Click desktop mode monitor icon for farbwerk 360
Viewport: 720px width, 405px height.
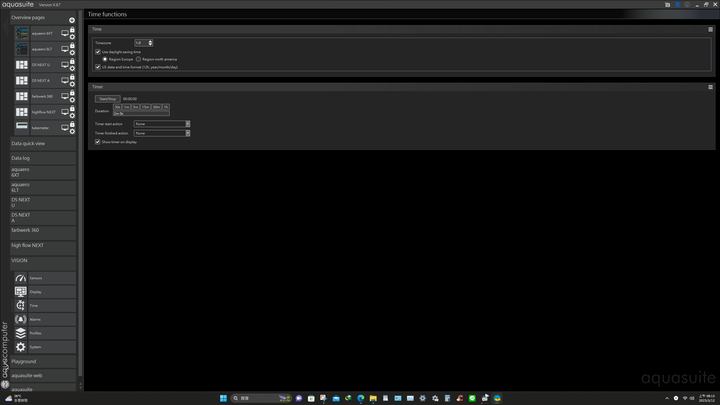[x=65, y=96]
